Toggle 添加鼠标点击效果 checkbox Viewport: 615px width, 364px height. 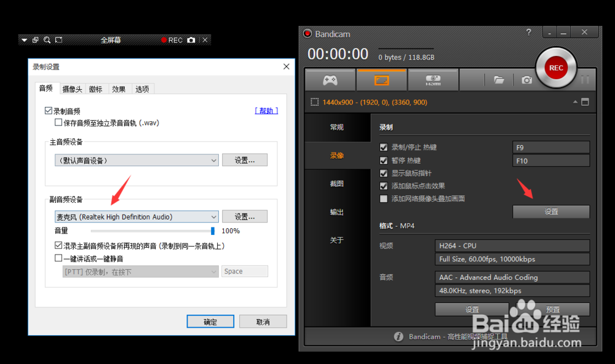click(x=384, y=186)
